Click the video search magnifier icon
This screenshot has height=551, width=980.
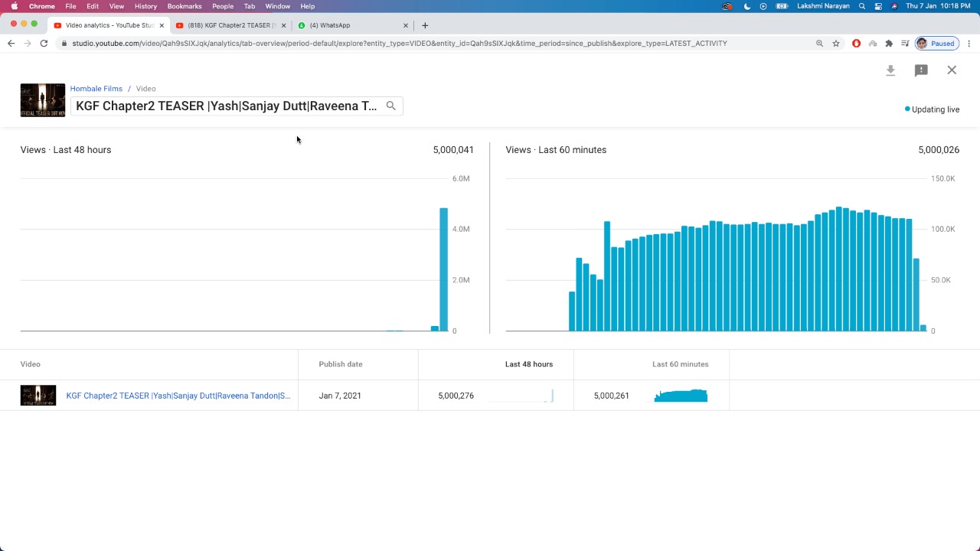tap(390, 106)
